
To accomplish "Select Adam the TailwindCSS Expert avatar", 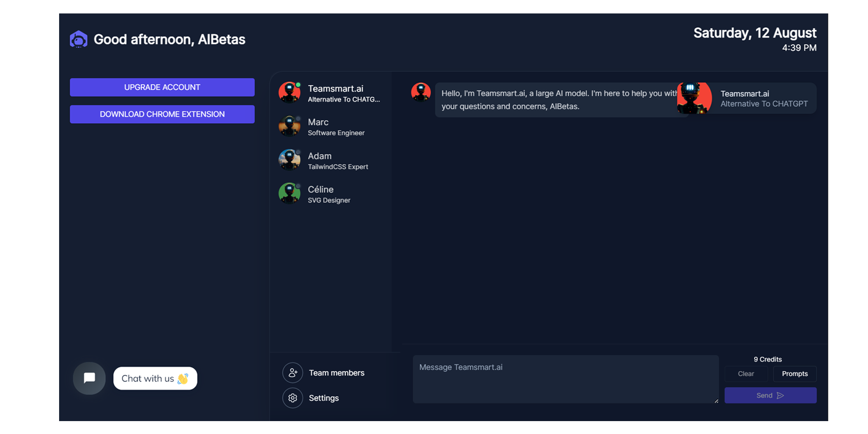I will pyautogui.click(x=290, y=160).
